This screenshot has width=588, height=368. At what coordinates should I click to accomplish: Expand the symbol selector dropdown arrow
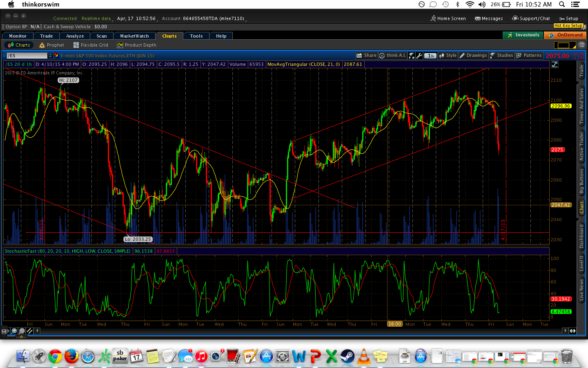50,56
